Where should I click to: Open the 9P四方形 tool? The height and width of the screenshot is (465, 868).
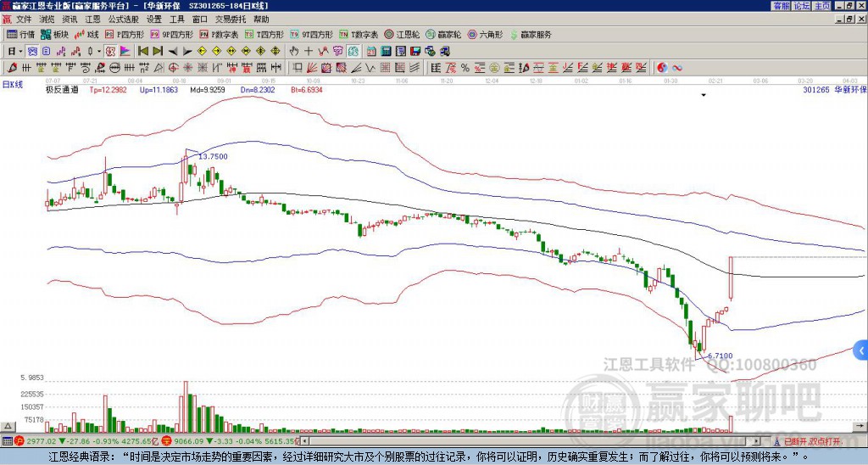171,34
